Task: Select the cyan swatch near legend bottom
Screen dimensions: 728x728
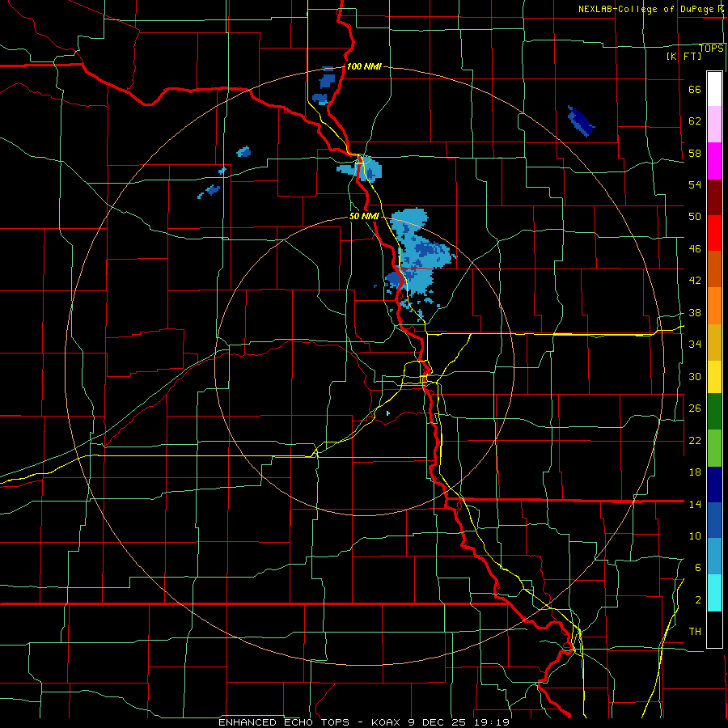Action: coord(714,594)
